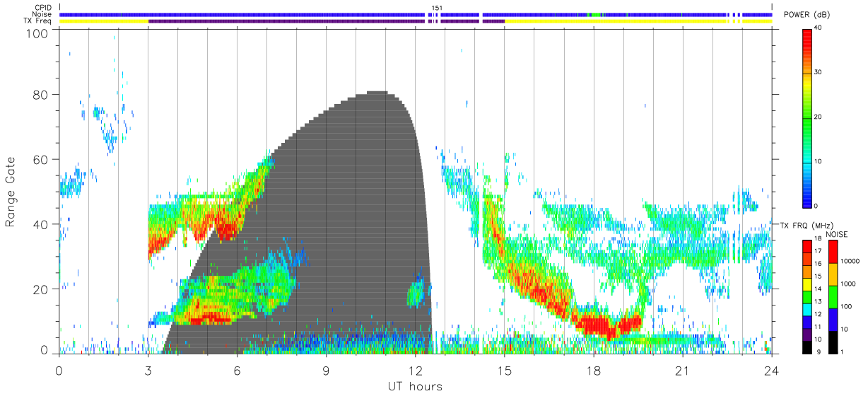This screenshot has width=868, height=401.
Task: Click the yellow-purple TX Freq strip above the plot
Action: [416, 21]
